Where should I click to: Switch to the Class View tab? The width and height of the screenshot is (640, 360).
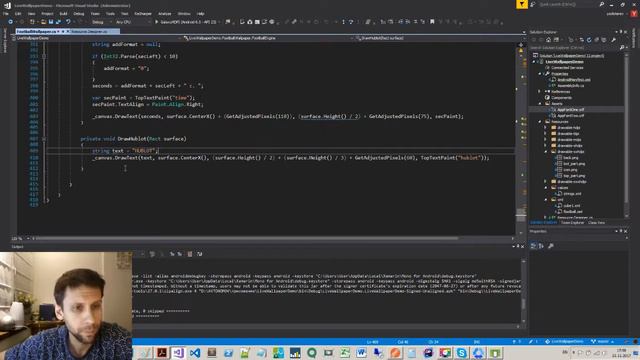pos(596,223)
